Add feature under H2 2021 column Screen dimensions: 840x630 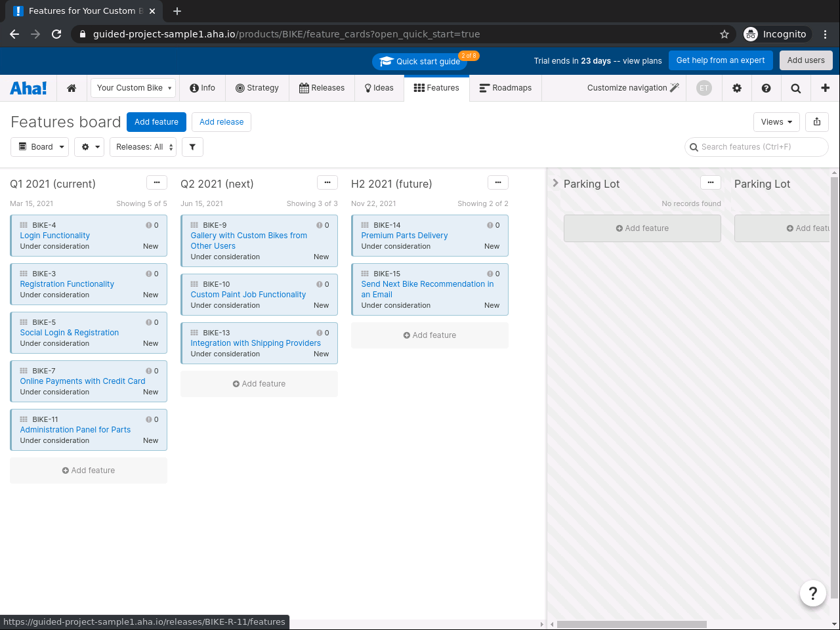click(430, 335)
